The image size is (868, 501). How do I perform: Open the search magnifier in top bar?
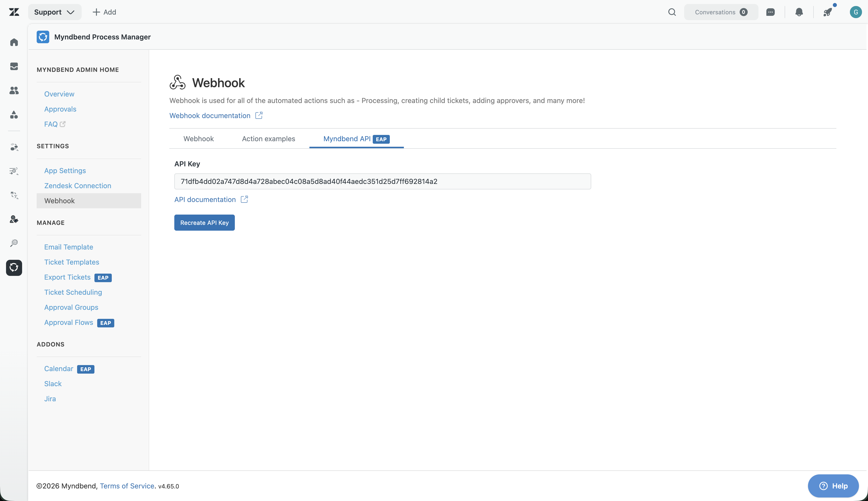pos(672,12)
